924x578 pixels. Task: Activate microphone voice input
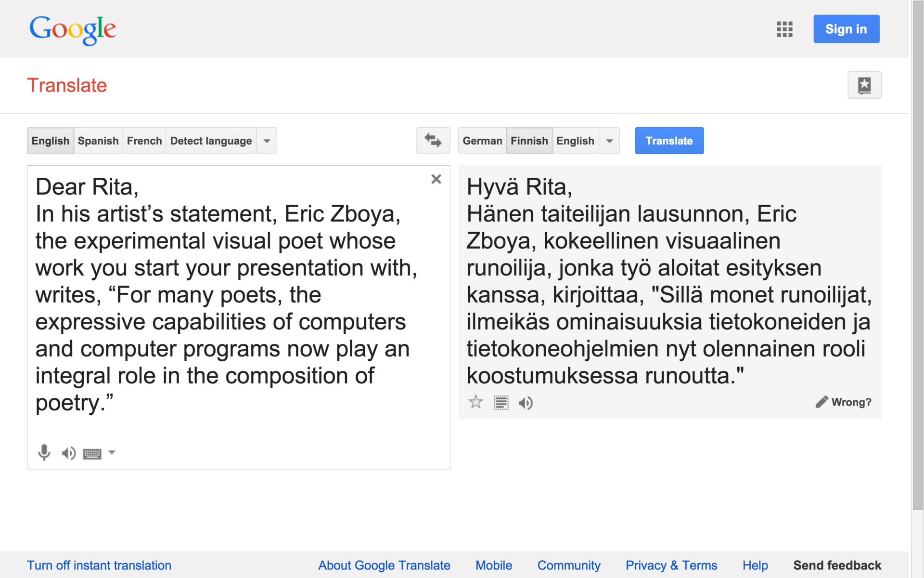pyautogui.click(x=44, y=452)
